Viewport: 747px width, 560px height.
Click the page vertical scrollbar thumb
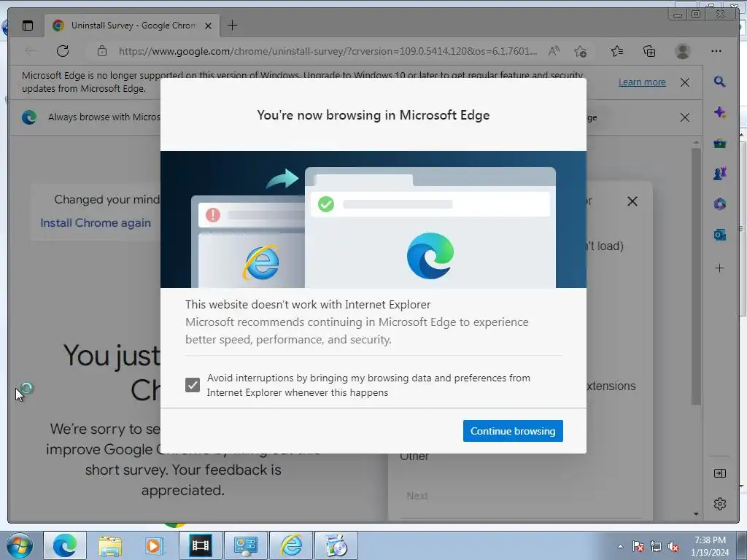[x=696, y=276]
